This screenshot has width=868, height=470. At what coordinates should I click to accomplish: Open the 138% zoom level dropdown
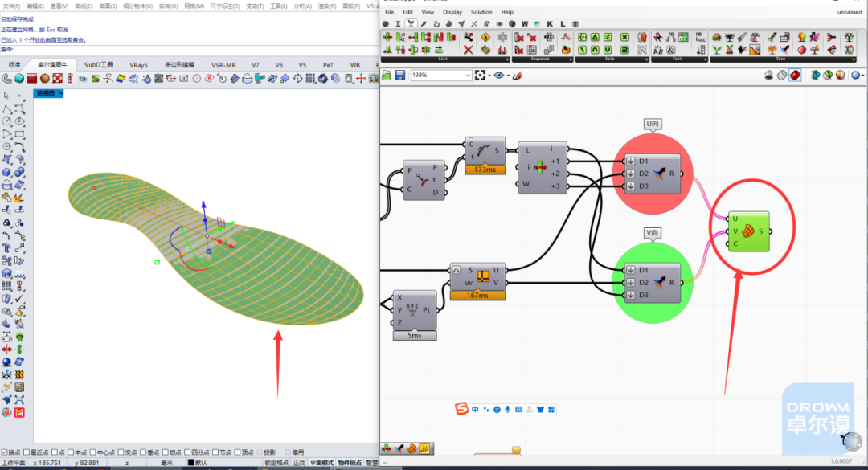click(x=441, y=76)
